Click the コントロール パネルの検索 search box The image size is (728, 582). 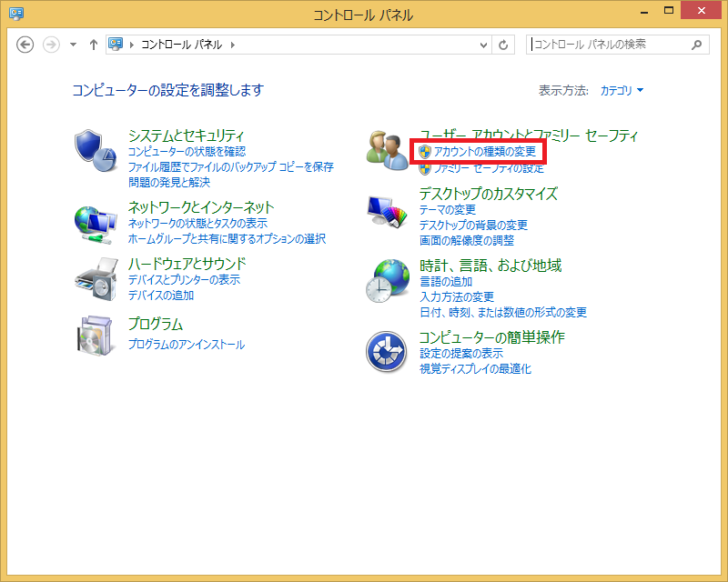[608, 45]
